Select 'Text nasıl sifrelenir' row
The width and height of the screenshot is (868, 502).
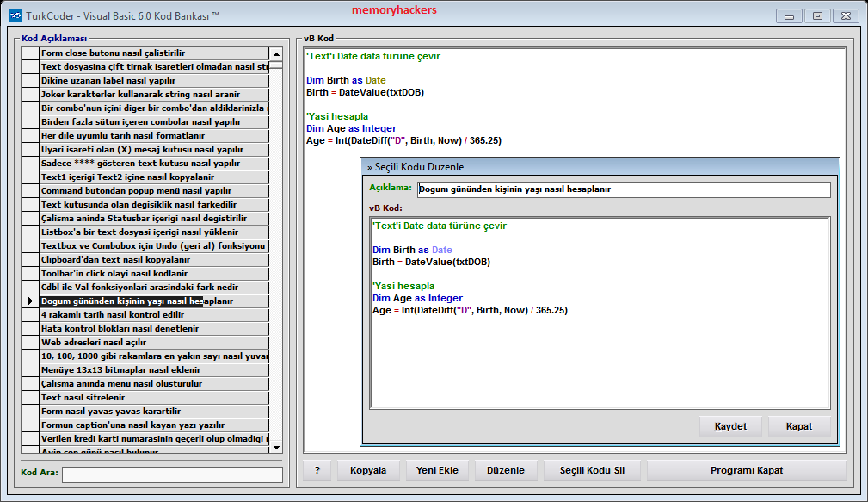154,397
